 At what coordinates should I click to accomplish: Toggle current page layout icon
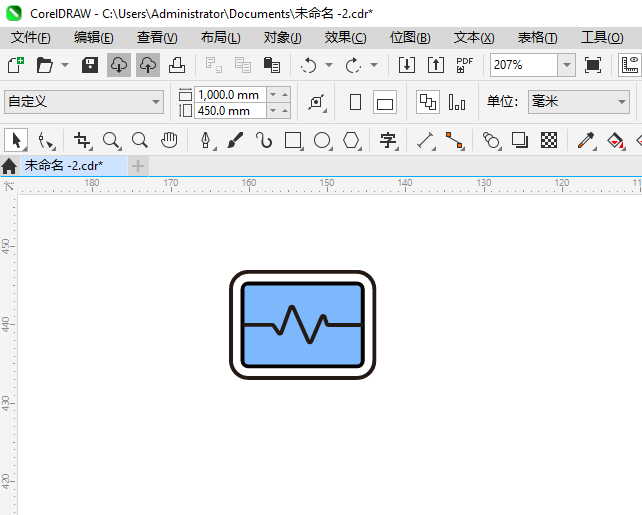coord(457,102)
